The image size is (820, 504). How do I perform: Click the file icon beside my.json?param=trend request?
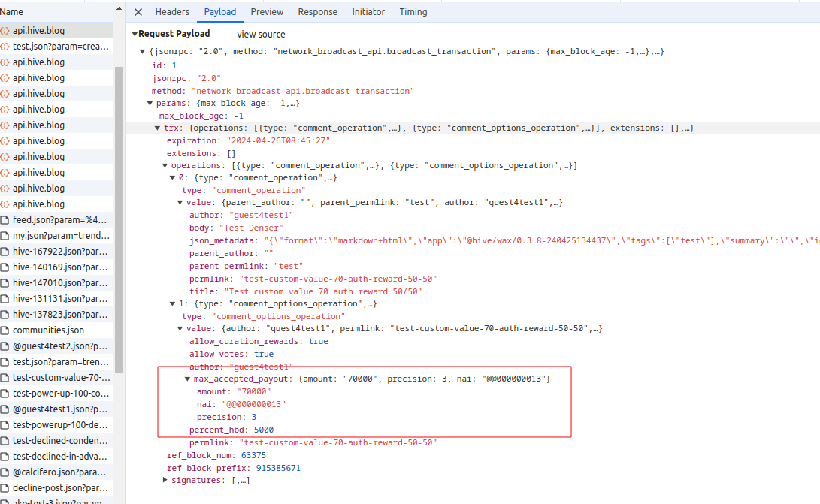(5, 236)
